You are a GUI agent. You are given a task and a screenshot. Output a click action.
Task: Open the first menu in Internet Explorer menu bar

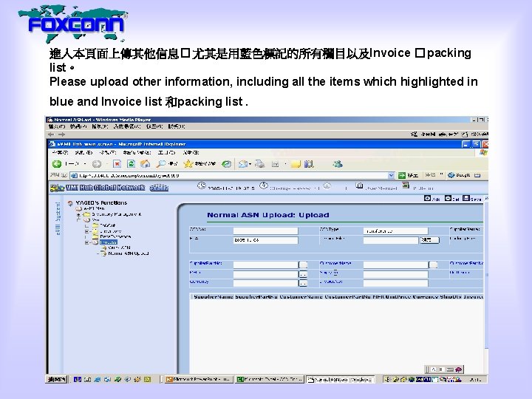(61, 153)
